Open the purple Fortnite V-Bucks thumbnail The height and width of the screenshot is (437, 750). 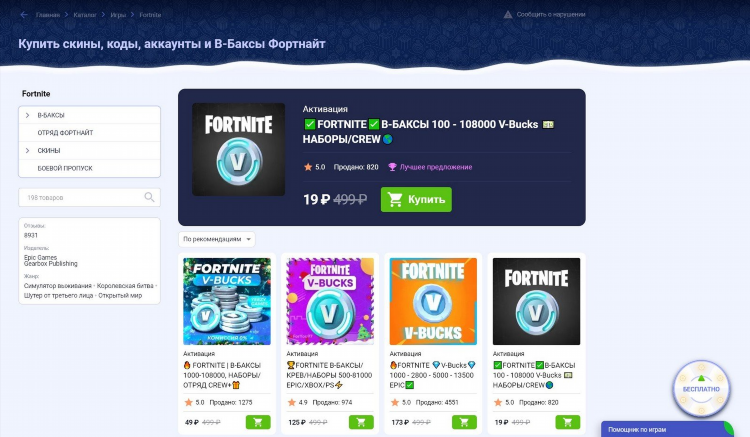point(330,301)
